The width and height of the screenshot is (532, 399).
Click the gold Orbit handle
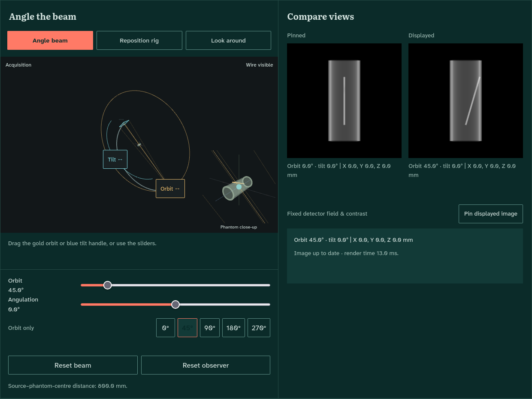(170, 189)
